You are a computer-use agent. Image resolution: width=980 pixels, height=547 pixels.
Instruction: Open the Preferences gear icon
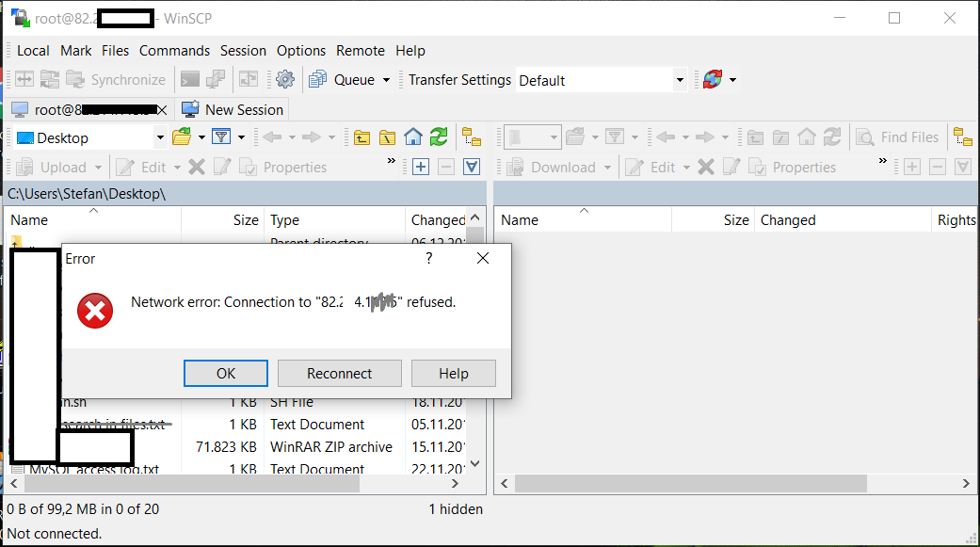tap(284, 80)
